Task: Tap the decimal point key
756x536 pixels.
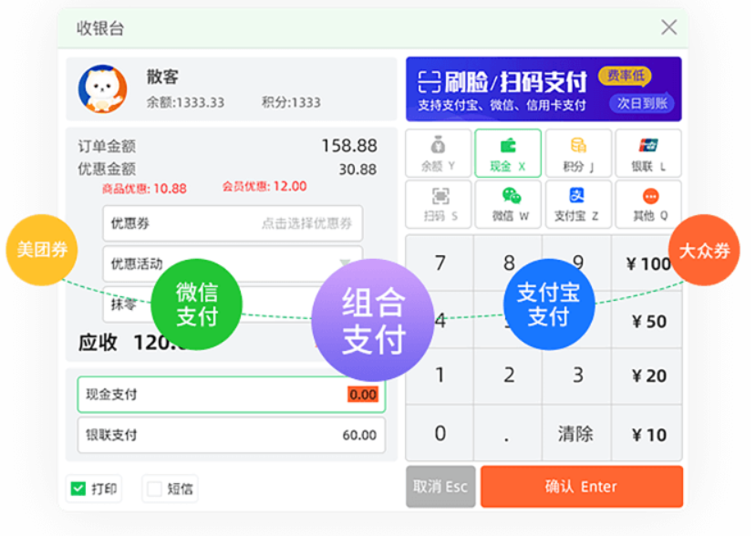Action: click(508, 433)
